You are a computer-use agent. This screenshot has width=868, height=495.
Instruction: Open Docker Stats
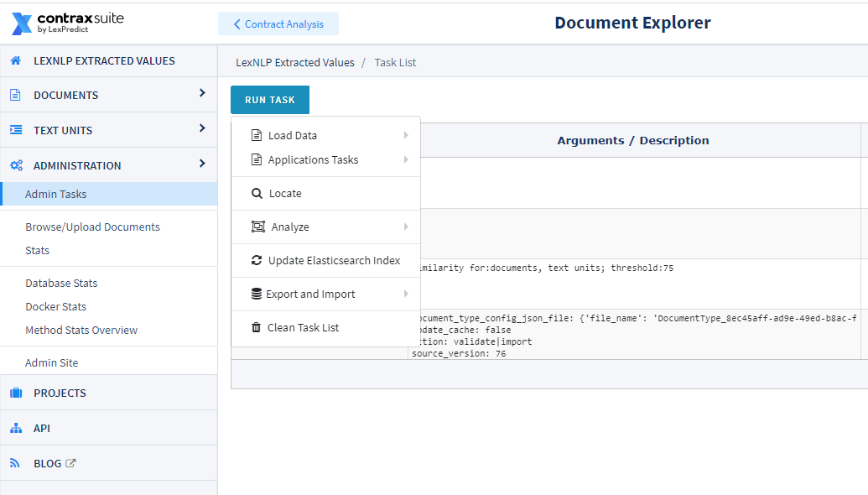pos(56,307)
